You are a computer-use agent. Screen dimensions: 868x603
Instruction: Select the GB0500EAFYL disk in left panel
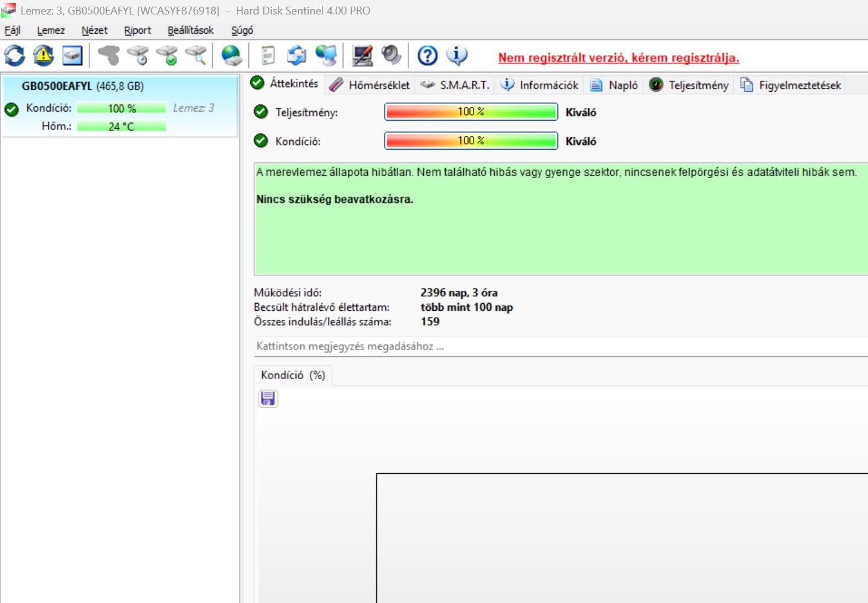click(120, 106)
